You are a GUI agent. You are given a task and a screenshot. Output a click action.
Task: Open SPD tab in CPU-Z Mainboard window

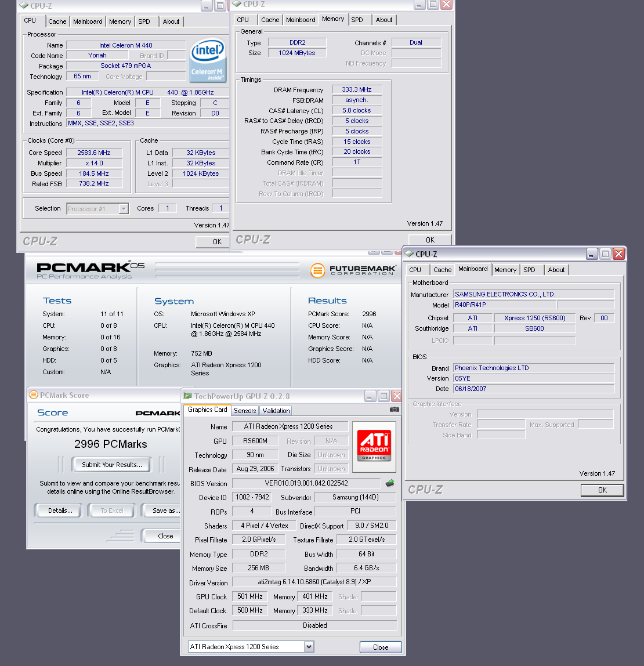pos(529,270)
